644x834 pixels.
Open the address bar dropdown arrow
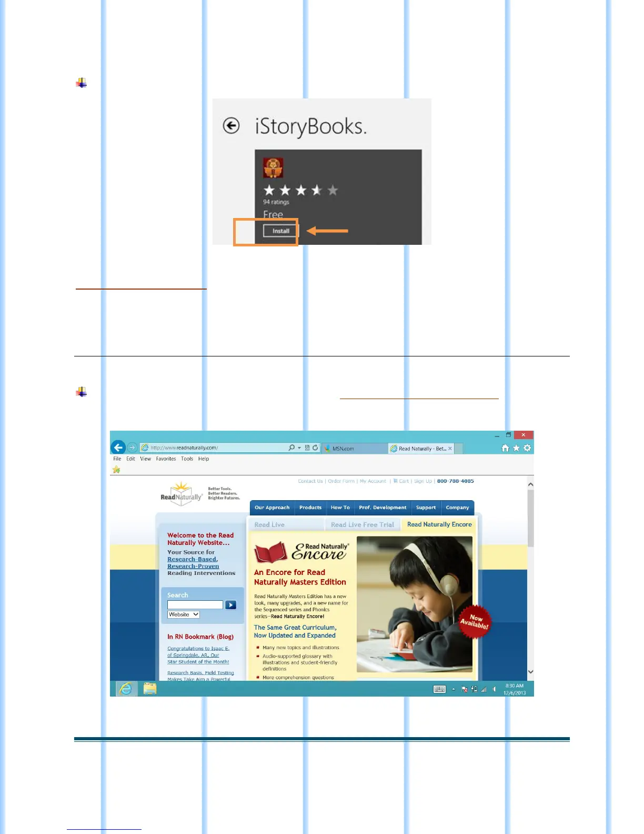click(x=299, y=448)
